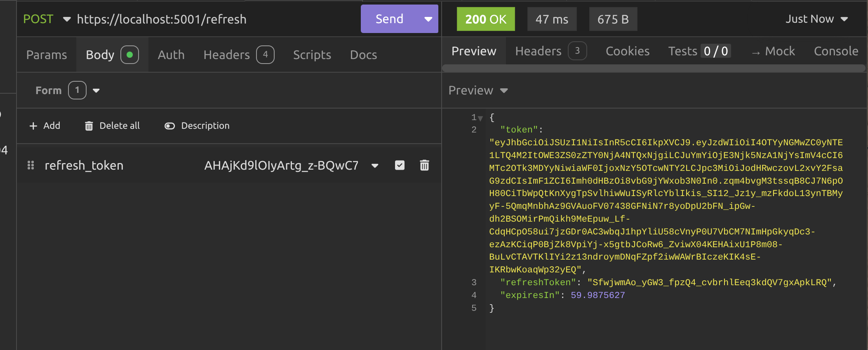Click the horizontal scrollbar under response tabs

[653, 69]
